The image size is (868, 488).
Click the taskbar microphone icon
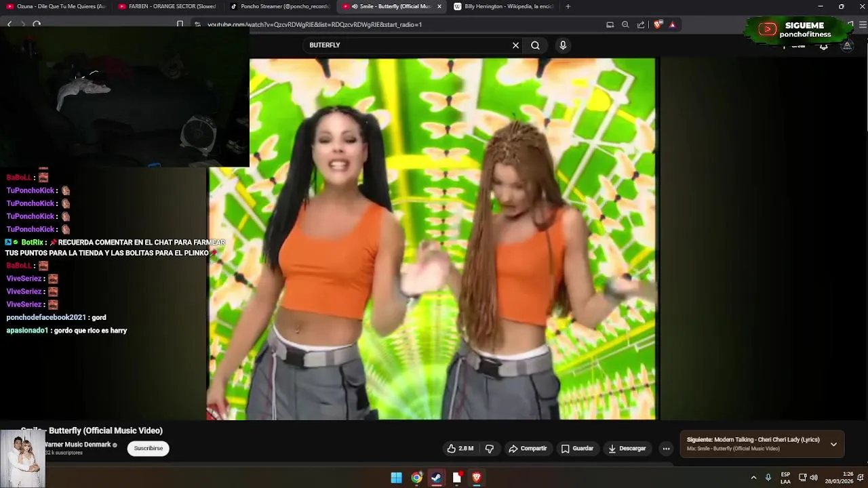pos(768,478)
